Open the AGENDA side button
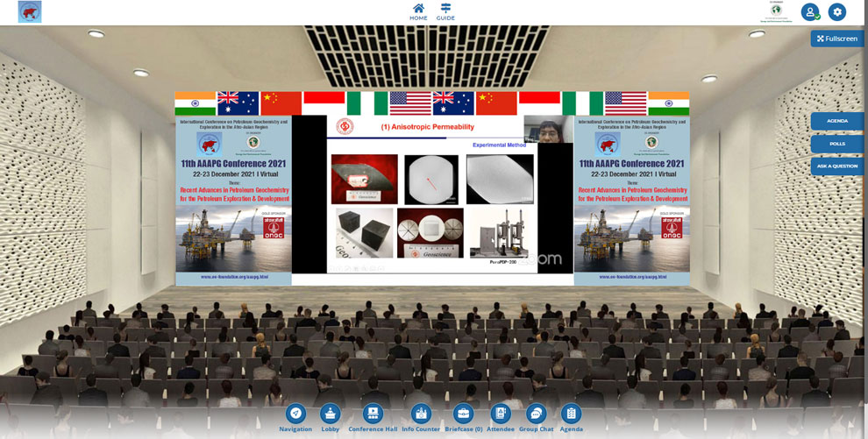Image resolution: width=868 pixels, height=439 pixels. pos(837,121)
